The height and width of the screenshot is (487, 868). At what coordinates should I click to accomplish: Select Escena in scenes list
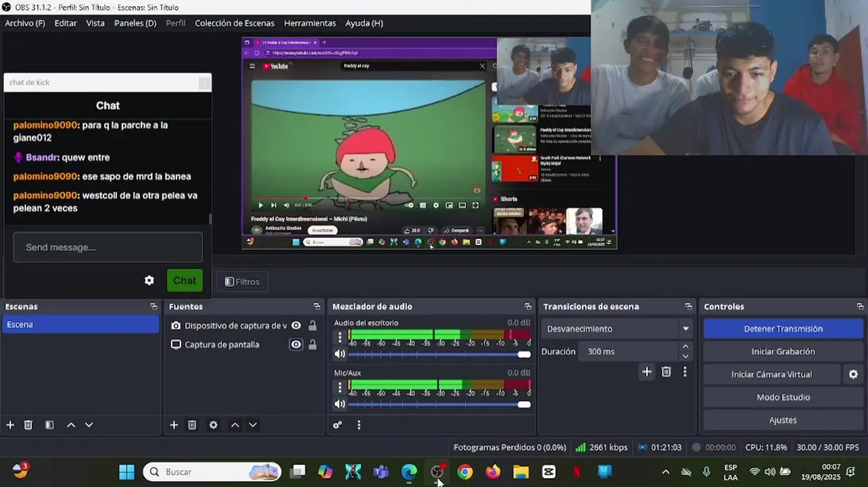coord(80,325)
